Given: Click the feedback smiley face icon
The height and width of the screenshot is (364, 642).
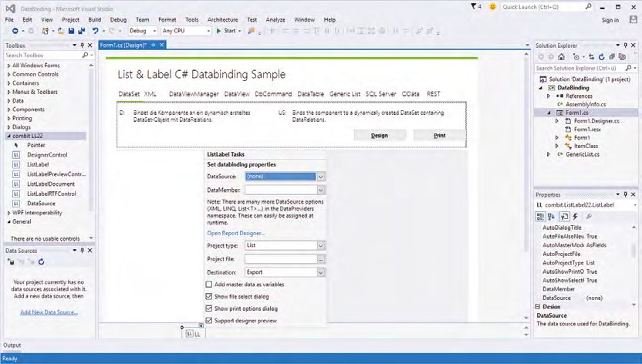Looking at the screenshot, I should coord(492,7).
